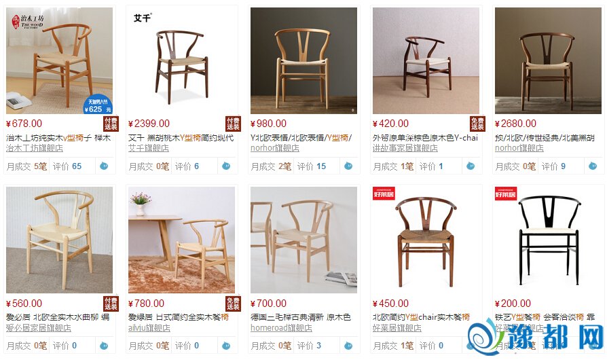Click the 北欧简约Y型chair实木餐椅 product title
The width and height of the screenshot is (607, 364).
421,317
